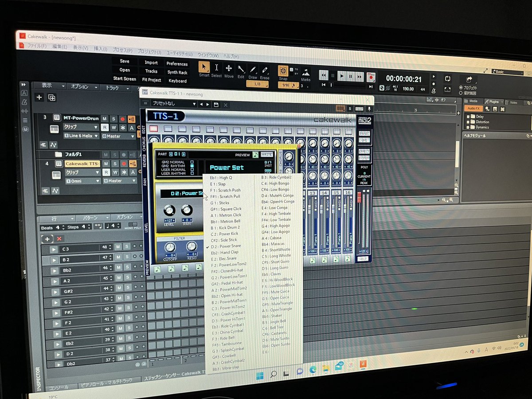Choose 'C 2 : Power Kick' from drum list

click(x=224, y=234)
